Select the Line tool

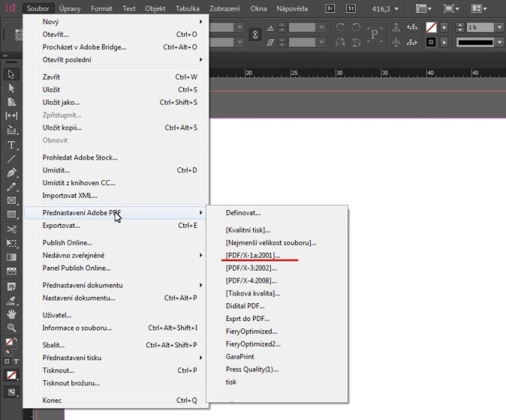(11, 159)
